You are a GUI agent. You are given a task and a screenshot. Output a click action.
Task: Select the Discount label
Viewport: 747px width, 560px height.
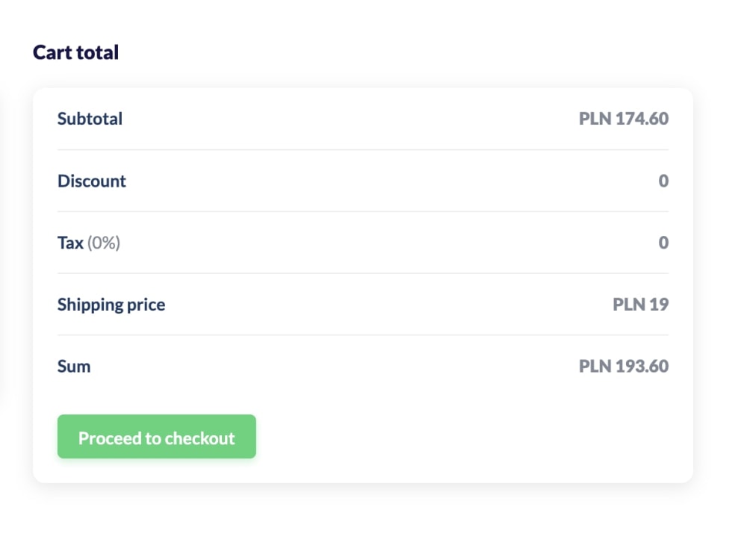coord(92,181)
